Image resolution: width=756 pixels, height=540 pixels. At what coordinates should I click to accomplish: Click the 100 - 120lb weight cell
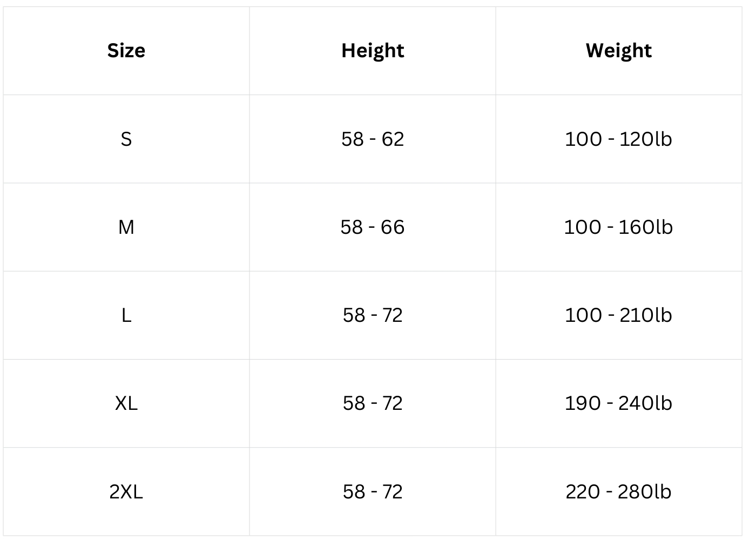[x=618, y=139]
